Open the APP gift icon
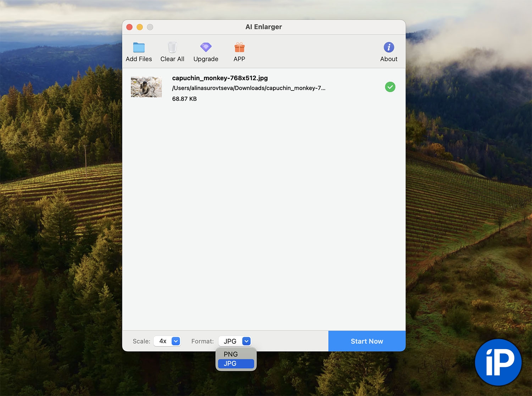This screenshot has height=396, width=532. [239, 47]
